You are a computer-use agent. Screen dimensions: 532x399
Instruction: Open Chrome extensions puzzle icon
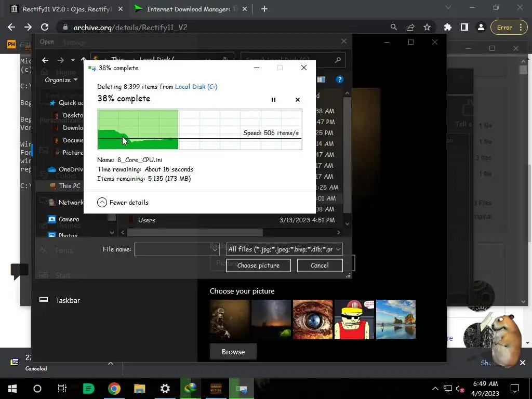pos(448,27)
